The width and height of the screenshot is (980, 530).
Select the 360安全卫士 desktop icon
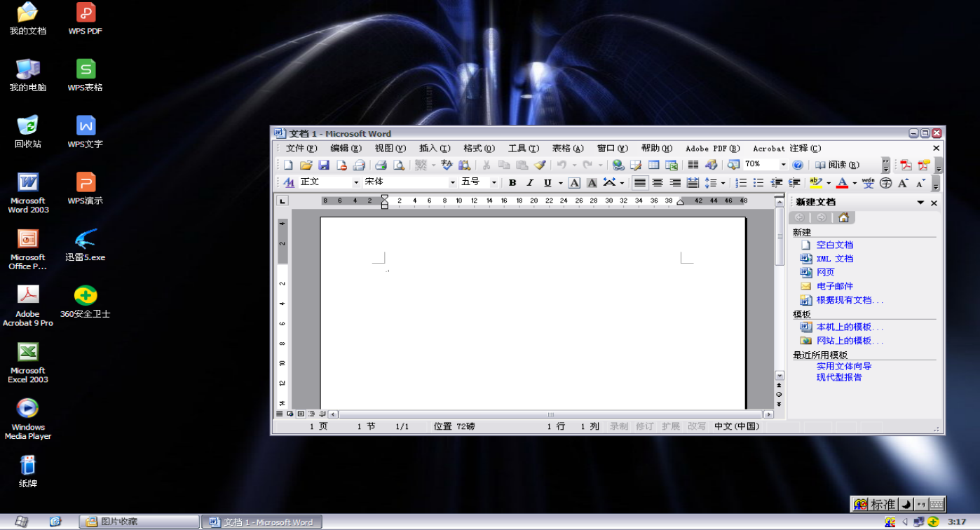pos(86,301)
